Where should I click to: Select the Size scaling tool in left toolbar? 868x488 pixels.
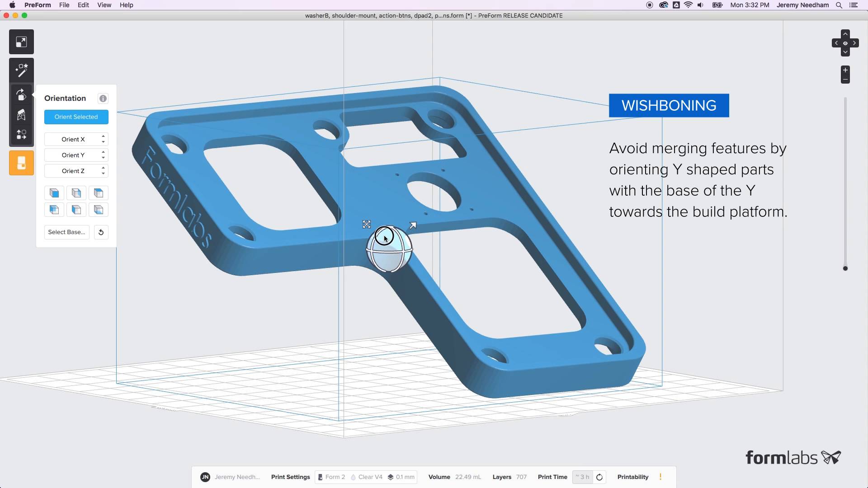click(21, 42)
